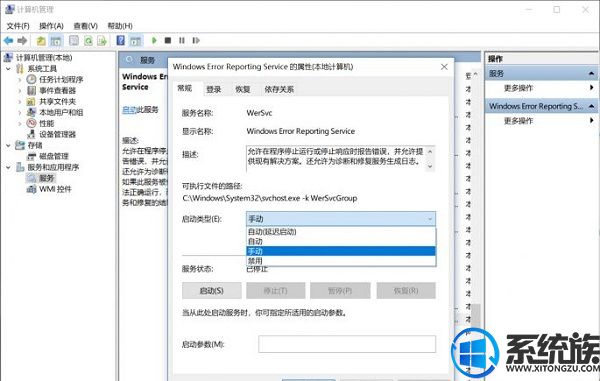Screen dimensions: 600x381
Task: Click the Properties sheet toolbar icon
Action: (x=74, y=41)
